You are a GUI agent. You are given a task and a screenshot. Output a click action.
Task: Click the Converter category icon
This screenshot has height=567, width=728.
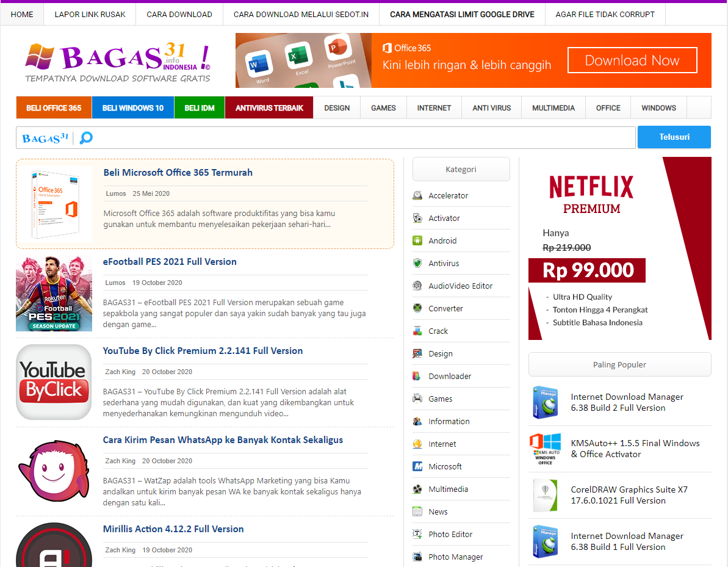pos(417,308)
